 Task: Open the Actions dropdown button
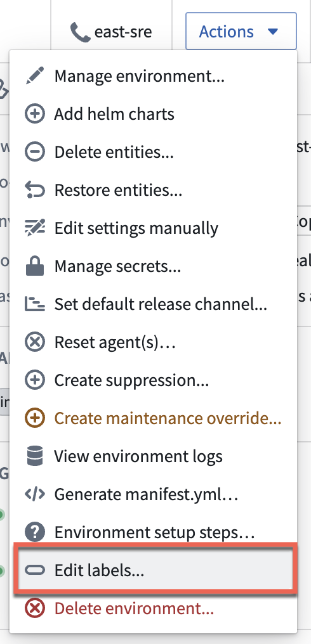click(x=241, y=31)
